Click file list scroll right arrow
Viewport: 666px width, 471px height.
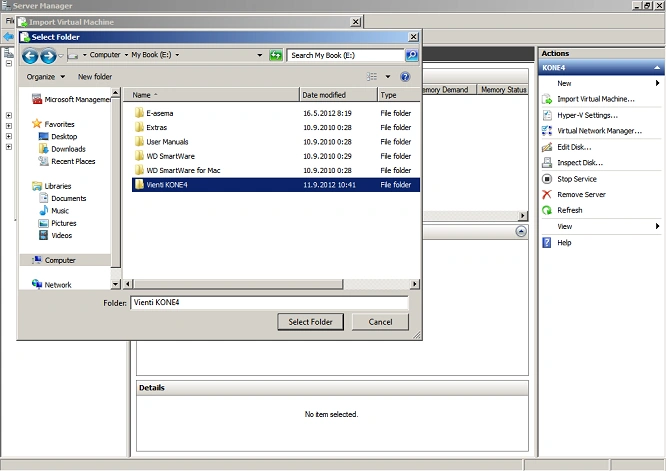(x=415, y=284)
